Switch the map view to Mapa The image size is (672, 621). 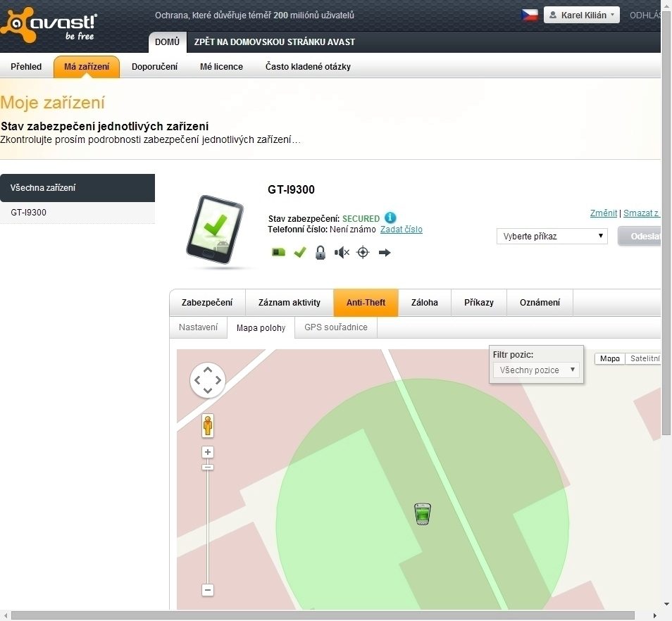click(610, 358)
